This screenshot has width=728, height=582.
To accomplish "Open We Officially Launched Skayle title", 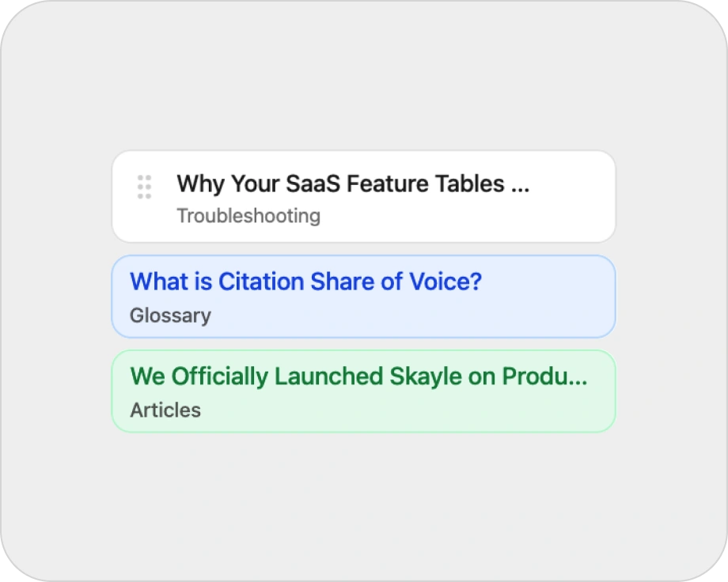I will [x=358, y=376].
